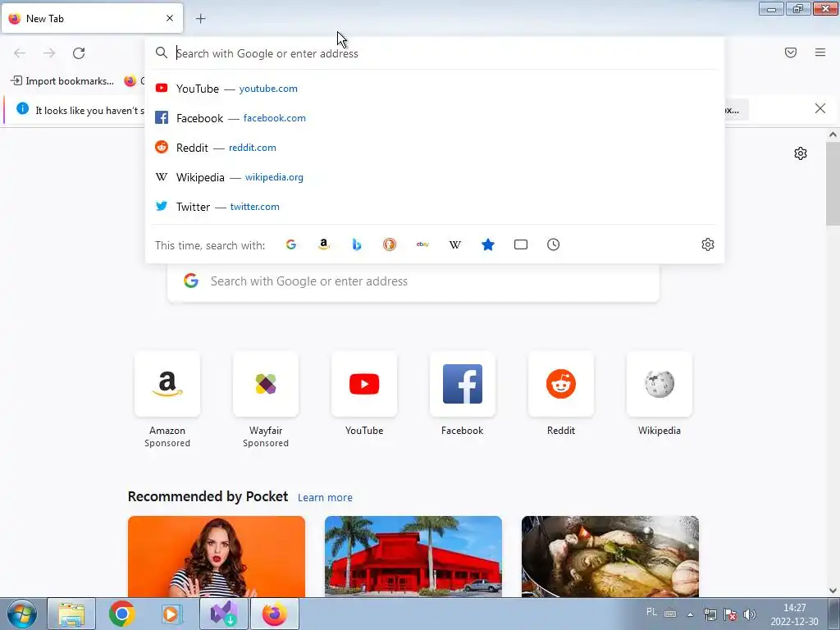Select Facebook suggestion in address dropdown
Screen dimensions: 840x630
[435, 118]
